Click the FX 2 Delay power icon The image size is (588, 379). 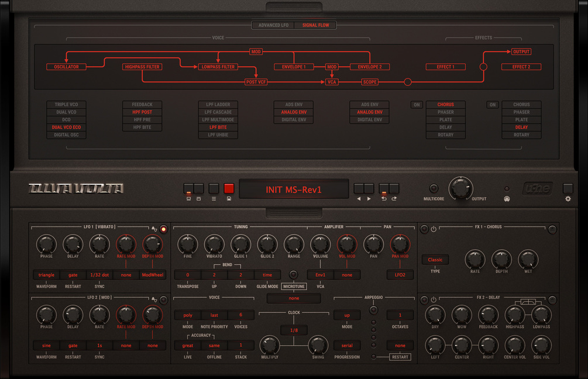[434, 299]
